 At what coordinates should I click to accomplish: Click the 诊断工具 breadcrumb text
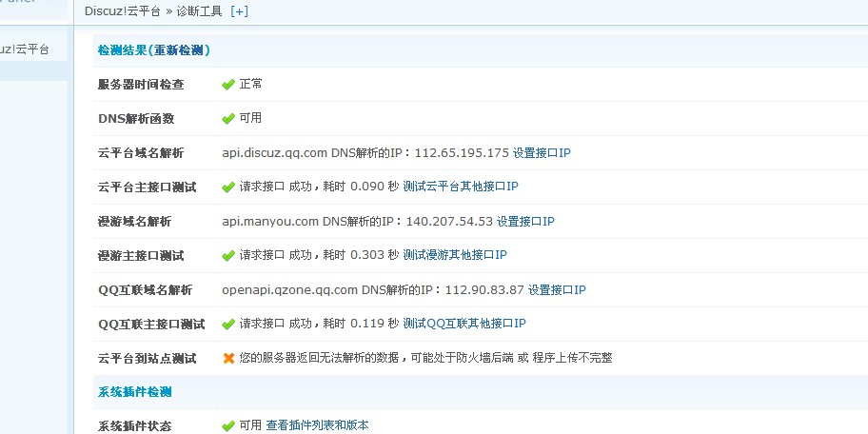[x=199, y=11]
